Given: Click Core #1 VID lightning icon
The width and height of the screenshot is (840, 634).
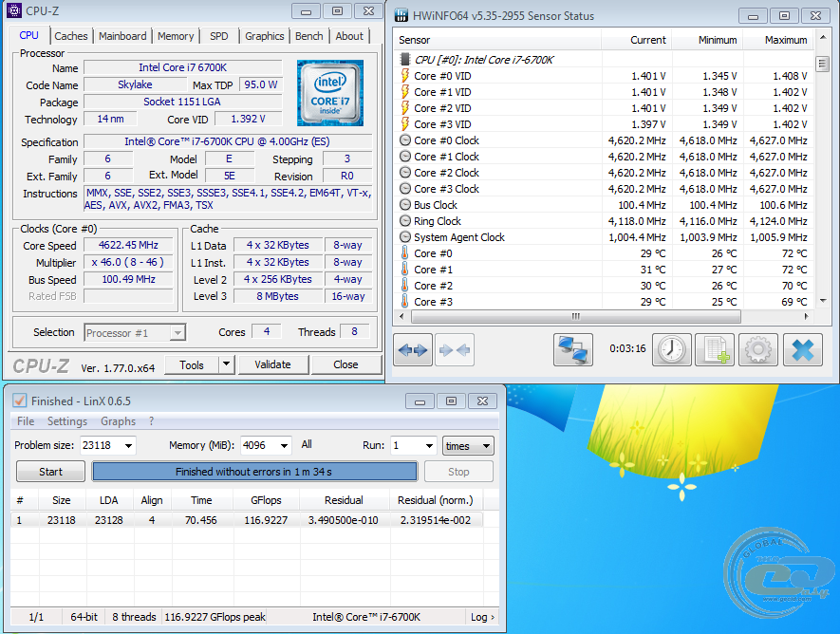Looking at the screenshot, I should [x=405, y=91].
